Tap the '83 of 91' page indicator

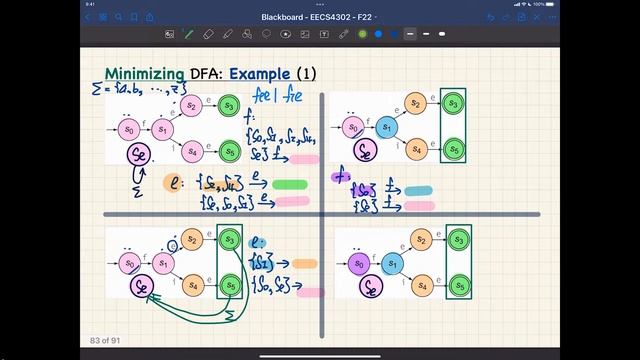105,340
